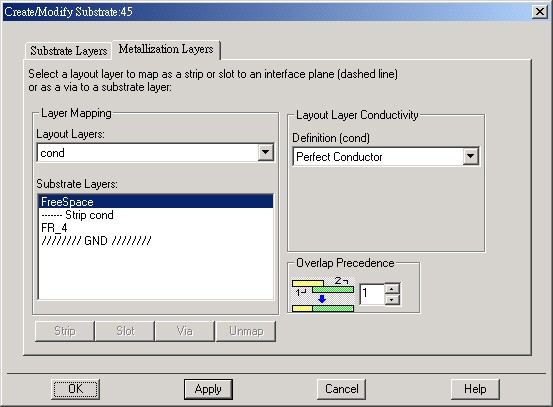Click the Strip mapping button
The width and height of the screenshot is (553, 407).
tap(65, 331)
